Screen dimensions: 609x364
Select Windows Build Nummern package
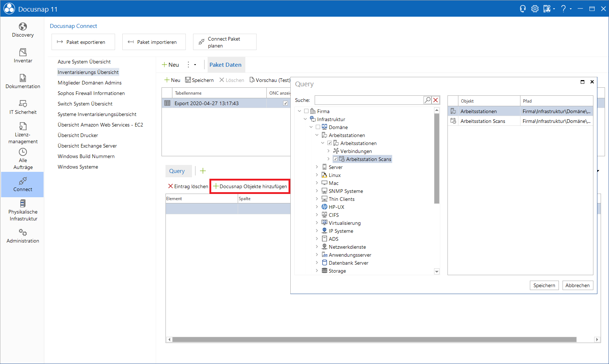[86, 156]
